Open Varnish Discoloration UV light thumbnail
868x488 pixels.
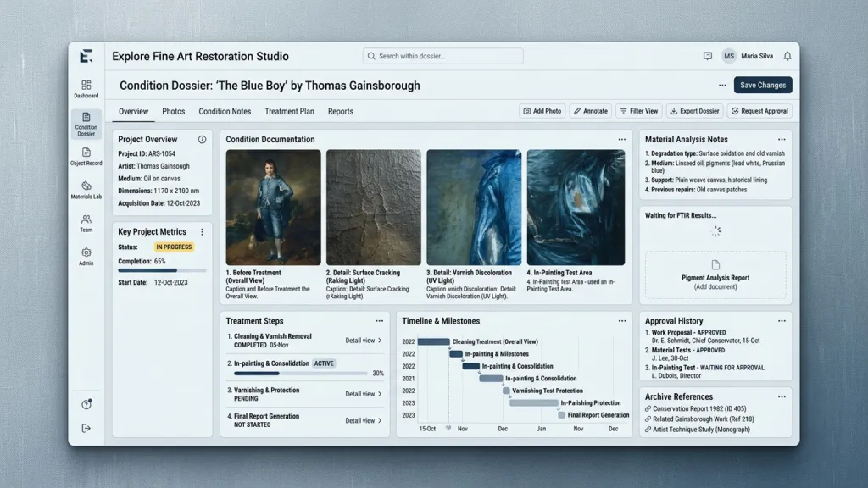pyautogui.click(x=474, y=207)
